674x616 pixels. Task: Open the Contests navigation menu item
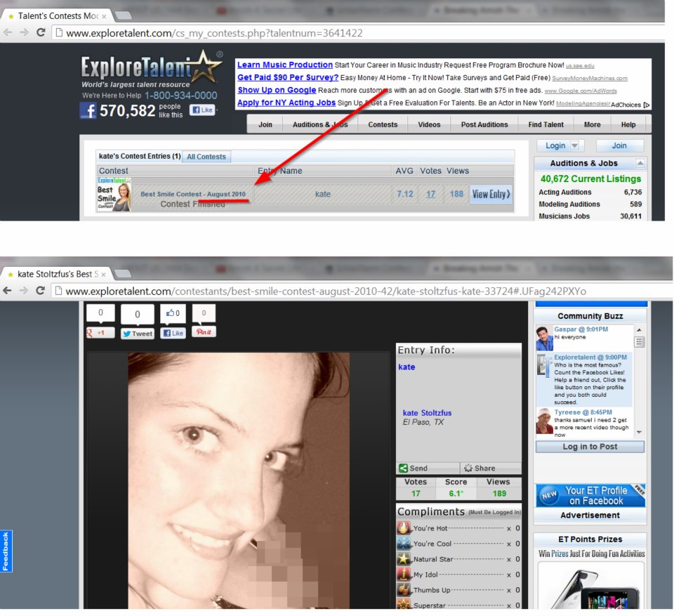pos(383,124)
